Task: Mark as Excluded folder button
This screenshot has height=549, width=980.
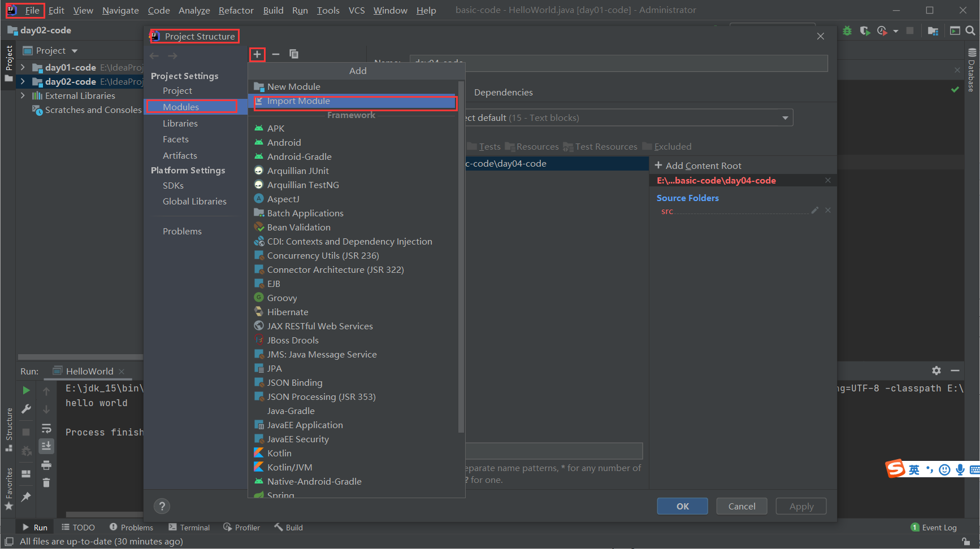Action: pyautogui.click(x=667, y=146)
